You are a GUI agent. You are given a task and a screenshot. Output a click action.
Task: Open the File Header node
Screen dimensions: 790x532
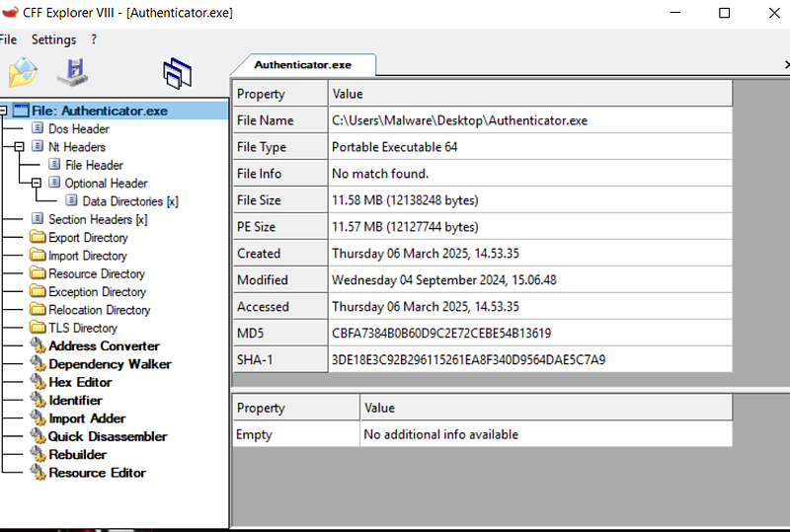[94, 165]
